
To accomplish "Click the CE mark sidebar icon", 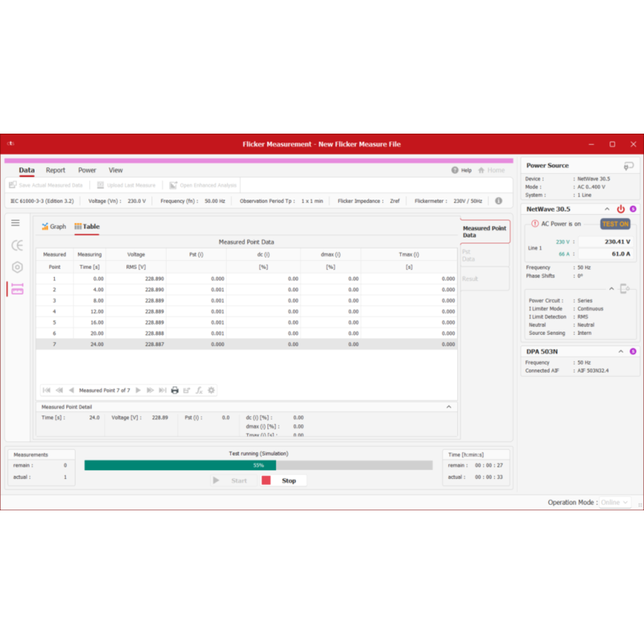I will pos(17,246).
